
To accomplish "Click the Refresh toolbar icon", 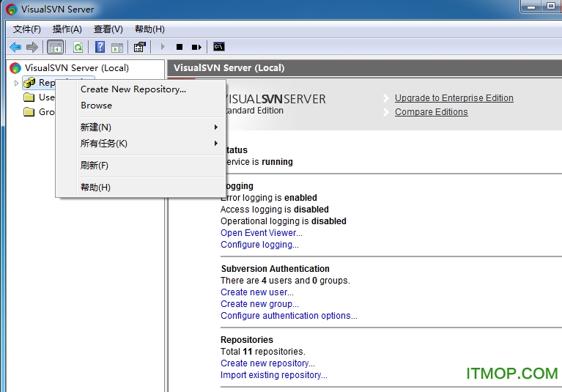I will tap(78, 47).
